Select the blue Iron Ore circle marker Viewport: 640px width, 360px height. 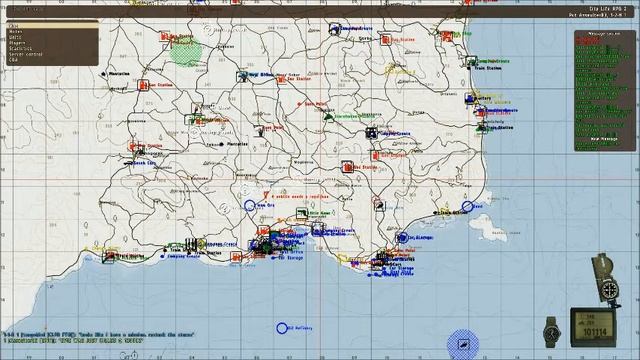click(x=250, y=205)
